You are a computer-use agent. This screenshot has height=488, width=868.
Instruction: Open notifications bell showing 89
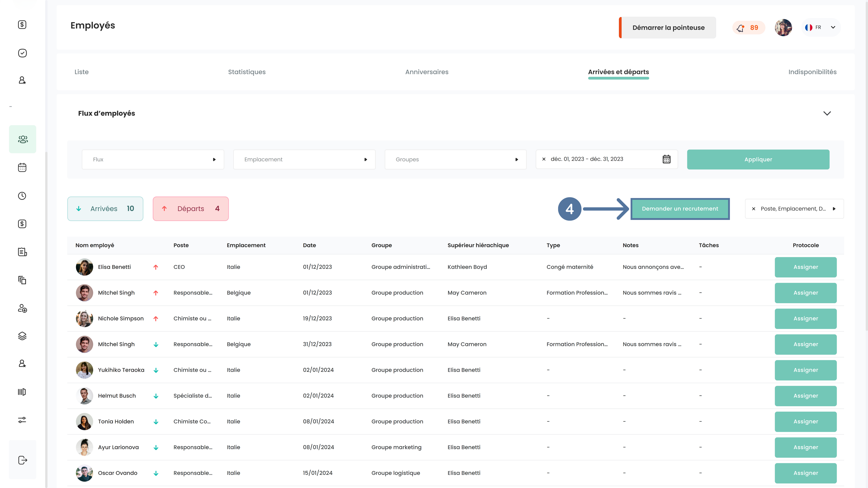(748, 28)
